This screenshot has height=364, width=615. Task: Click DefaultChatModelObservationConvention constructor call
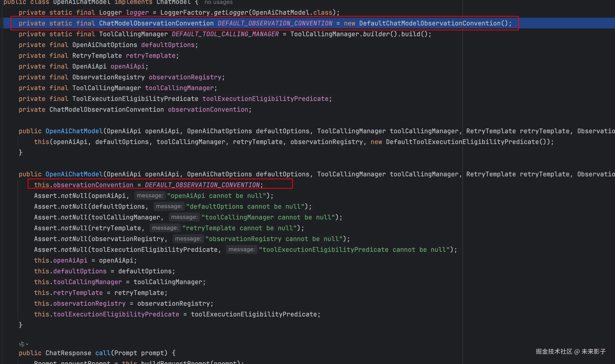(x=430, y=23)
